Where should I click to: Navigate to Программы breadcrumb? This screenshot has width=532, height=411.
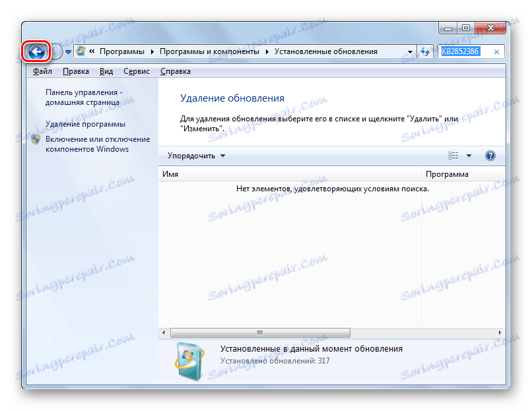(122, 51)
